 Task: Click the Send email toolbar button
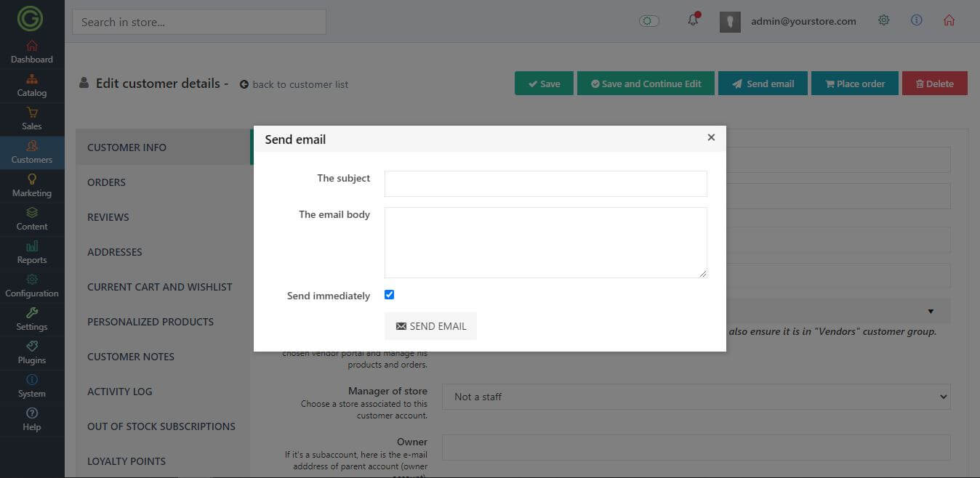(763, 84)
